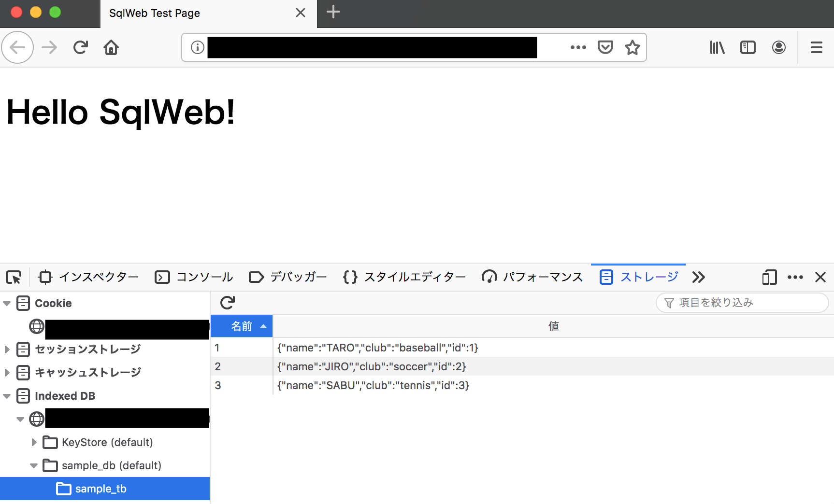The height and width of the screenshot is (504, 834).
Task: Collapse the sample_db (default) database
Action: (34, 465)
